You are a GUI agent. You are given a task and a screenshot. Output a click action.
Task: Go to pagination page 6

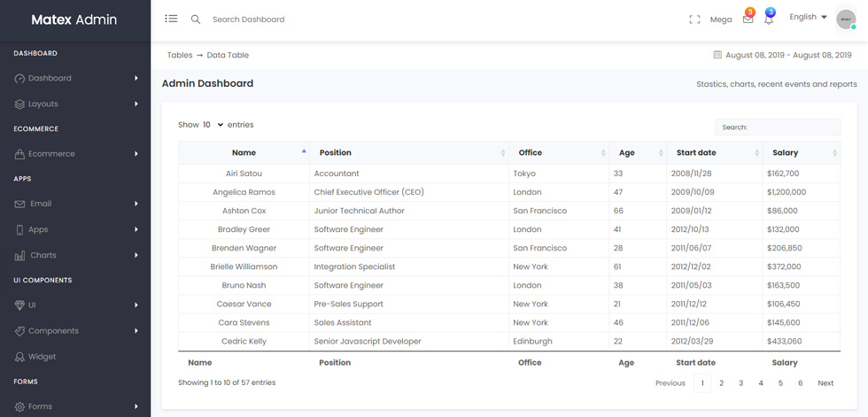(x=801, y=382)
